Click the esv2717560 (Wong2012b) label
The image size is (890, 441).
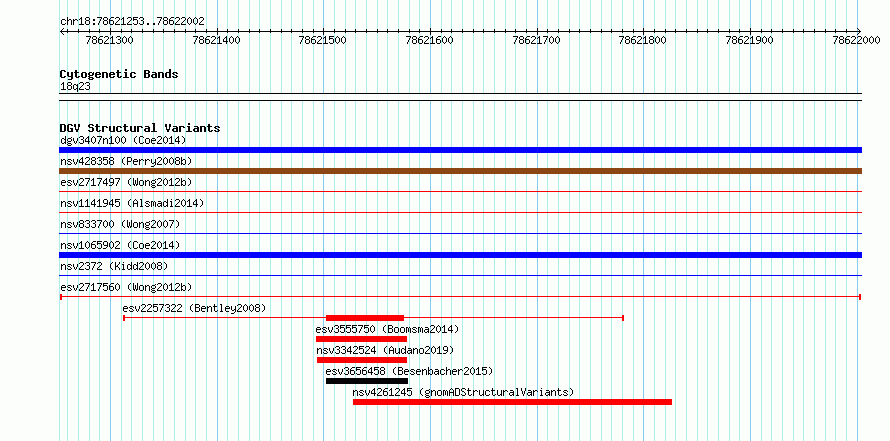pyautogui.click(x=126, y=287)
